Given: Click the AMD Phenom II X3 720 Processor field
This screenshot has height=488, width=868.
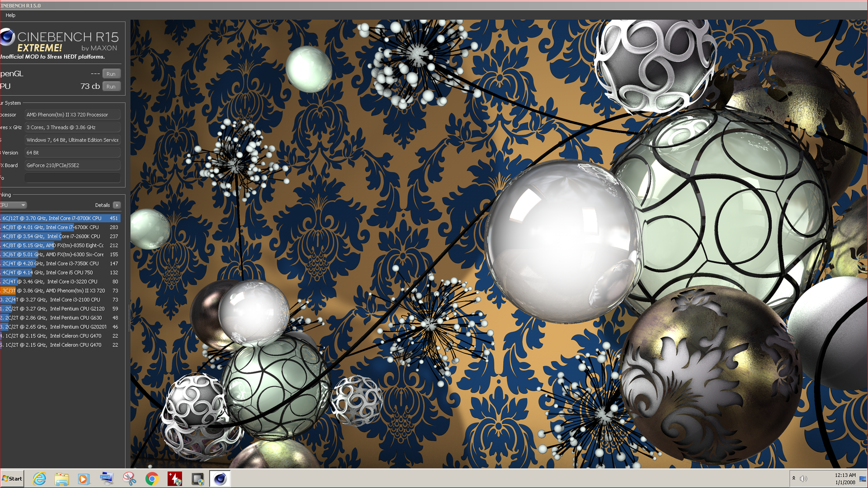Looking at the screenshot, I should 72,115.
